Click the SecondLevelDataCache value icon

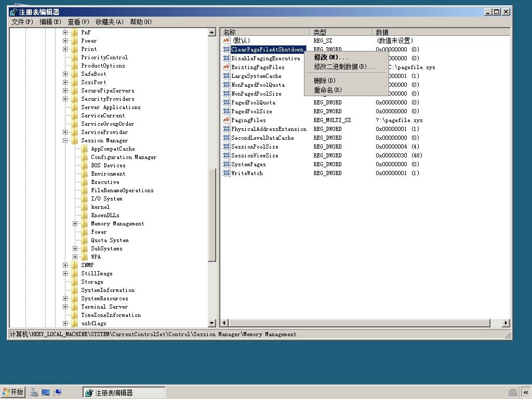pos(227,138)
